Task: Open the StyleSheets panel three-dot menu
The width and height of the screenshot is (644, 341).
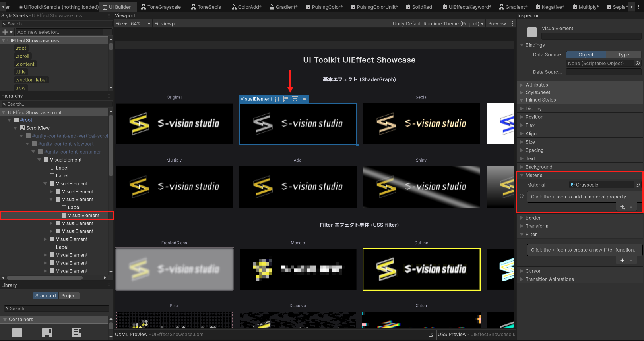Action: pos(109,16)
